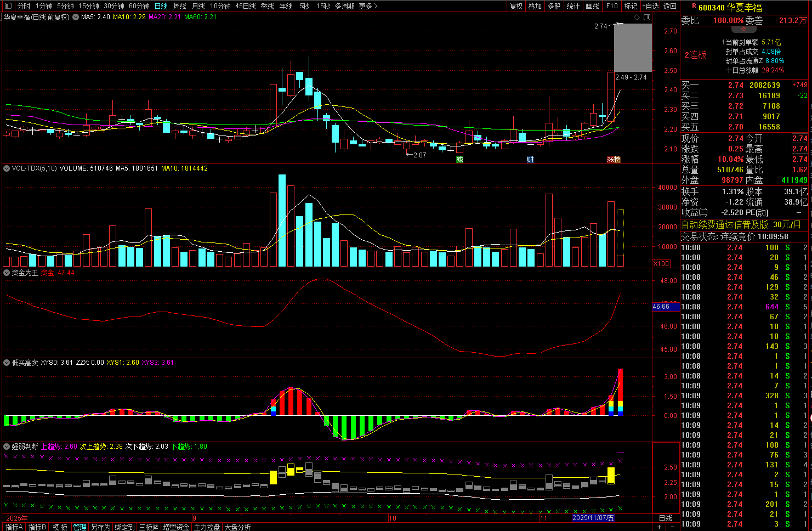
Task: Select the 买一 bid row price 2.74
Action: 736,85
